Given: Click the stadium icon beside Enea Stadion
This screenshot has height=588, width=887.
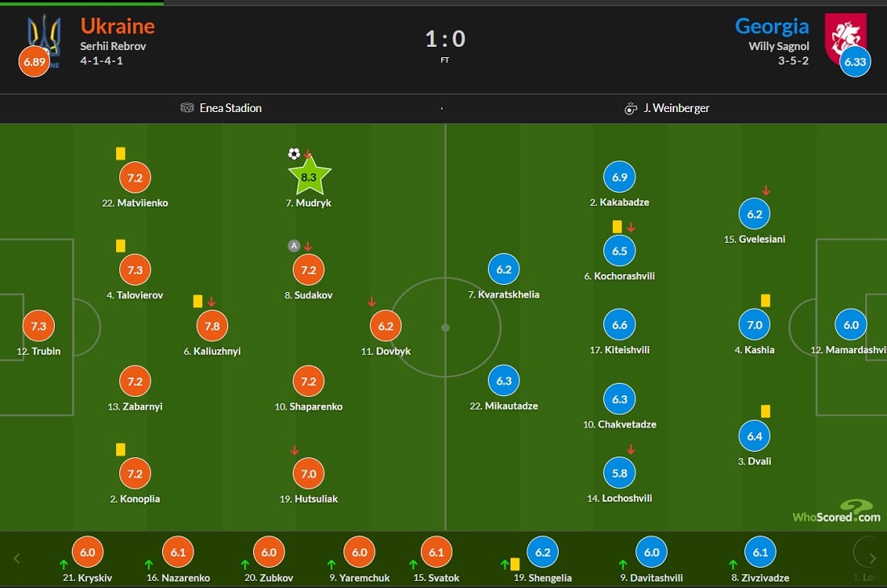Looking at the screenshot, I should [x=187, y=107].
